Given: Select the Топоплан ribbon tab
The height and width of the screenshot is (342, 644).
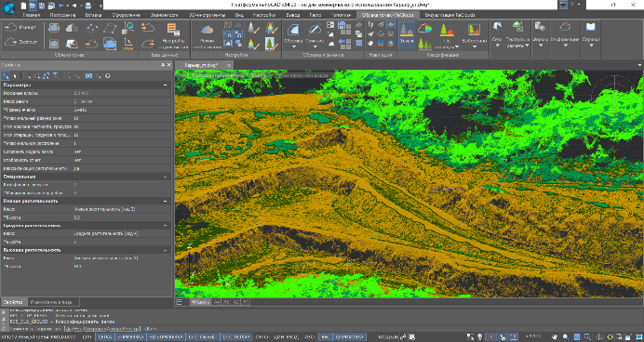Looking at the screenshot, I should 341,15.
